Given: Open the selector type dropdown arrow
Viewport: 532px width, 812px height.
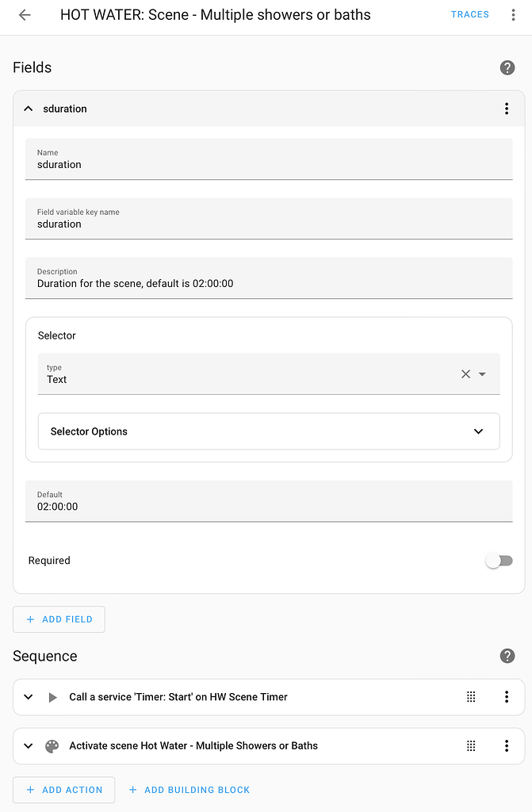Looking at the screenshot, I should (x=482, y=374).
